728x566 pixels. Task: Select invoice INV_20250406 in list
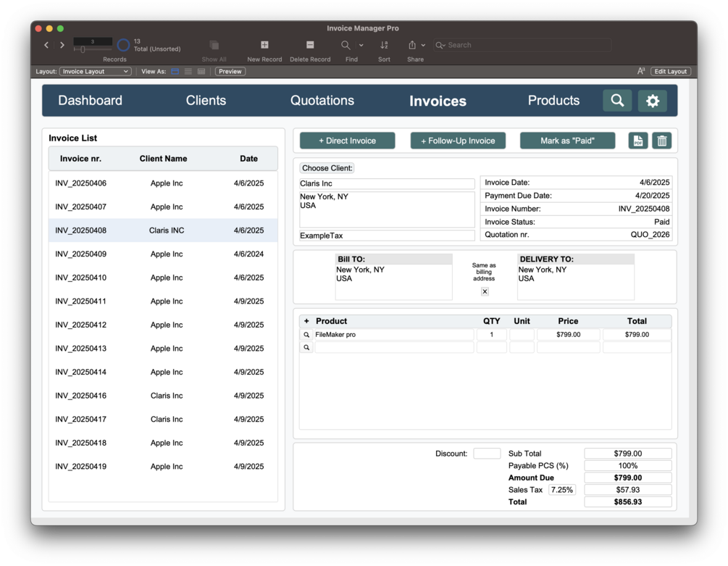(163, 183)
